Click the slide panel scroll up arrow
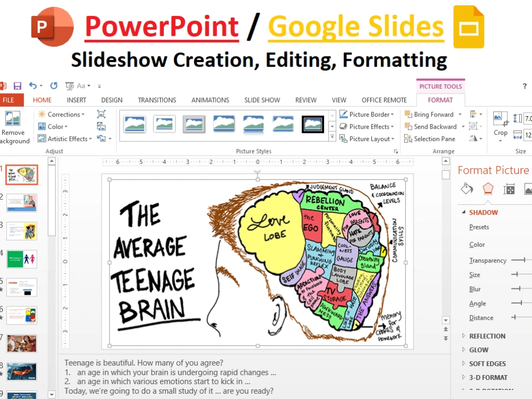The image size is (532, 399). pos(52,161)
